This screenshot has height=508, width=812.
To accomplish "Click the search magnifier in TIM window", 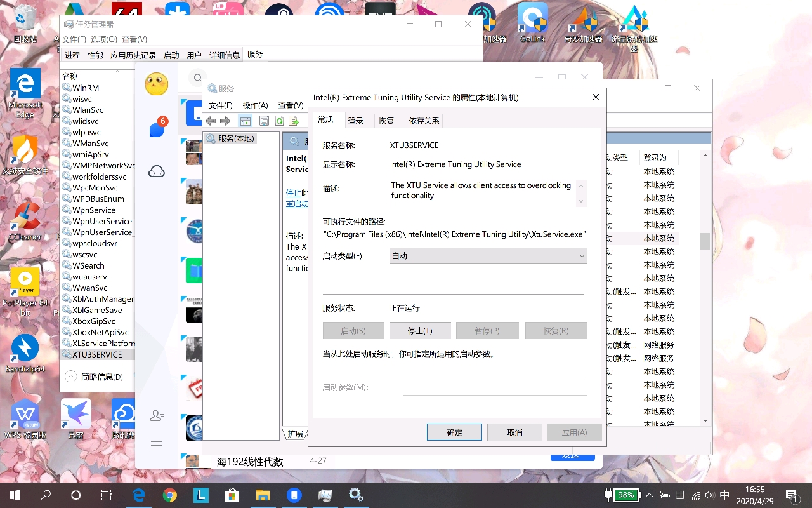I will (198, 77).
